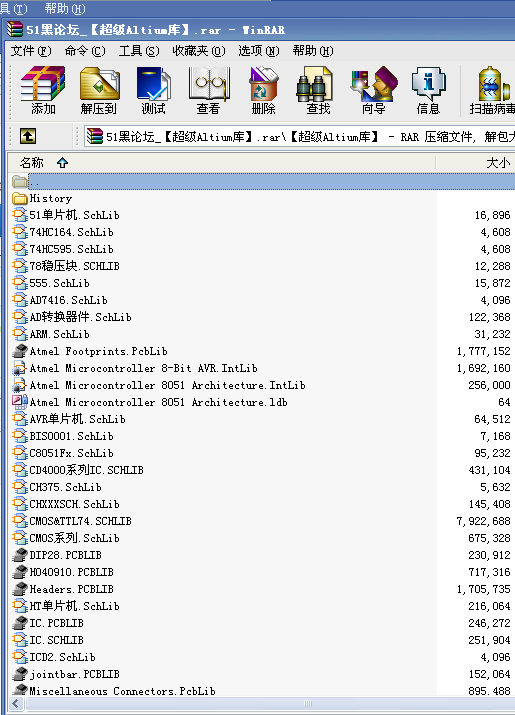515x715 pixels.
Task: Click the 扫描病毒 (Virus scan) toolbar icon
Action: pos(493,90)
